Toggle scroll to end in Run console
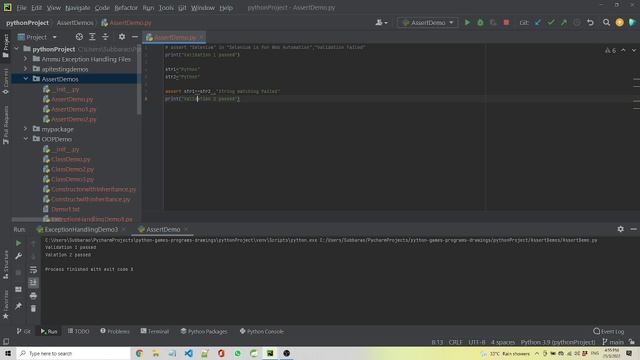Image resolution: width=640 pixels, height=360 pixels. [33, 282]
